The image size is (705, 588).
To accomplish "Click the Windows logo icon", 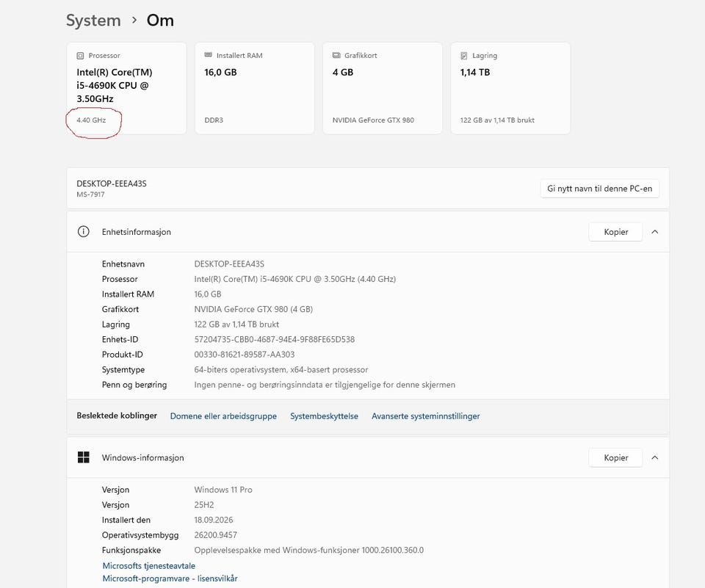I will [84, 457].
